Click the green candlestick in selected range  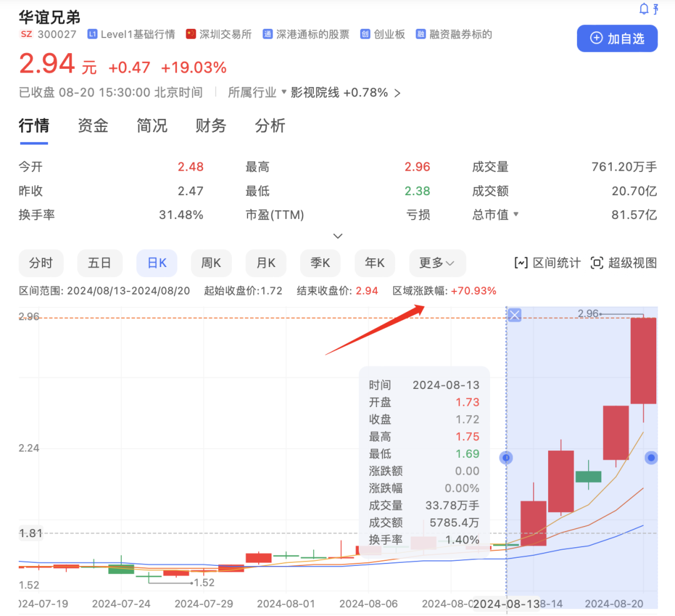pos(588,477)
